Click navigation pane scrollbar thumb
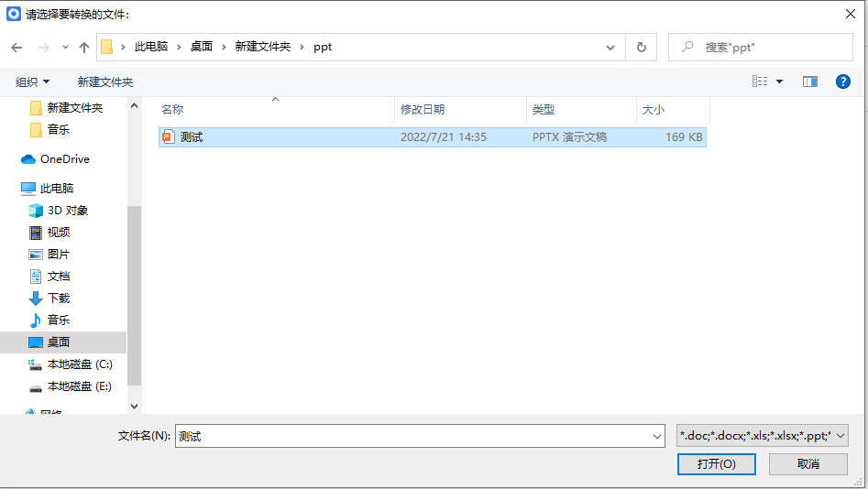 click(x=134, y=296)
